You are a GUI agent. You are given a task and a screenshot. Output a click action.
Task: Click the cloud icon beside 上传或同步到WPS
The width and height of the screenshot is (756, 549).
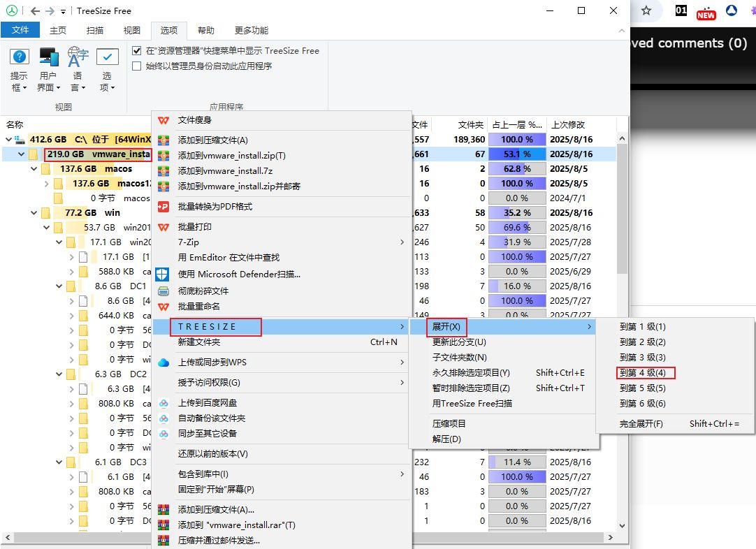pyautogui.click(x=163, y=363)
